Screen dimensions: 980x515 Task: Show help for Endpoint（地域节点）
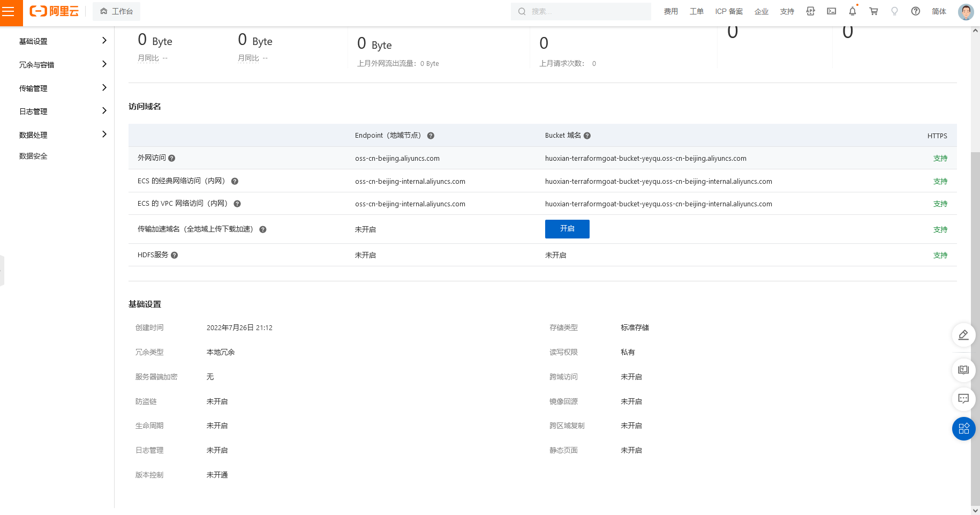[431, 136]
